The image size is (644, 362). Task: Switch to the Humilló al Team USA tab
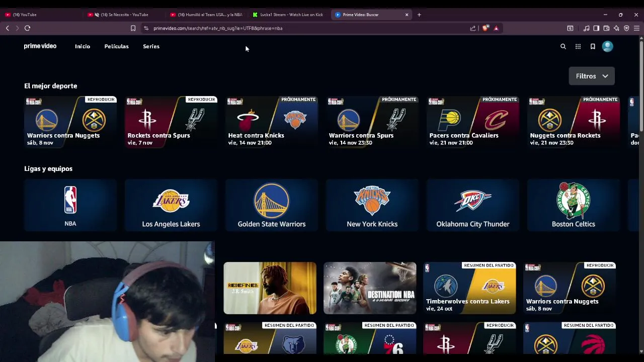tap(206, 15)
